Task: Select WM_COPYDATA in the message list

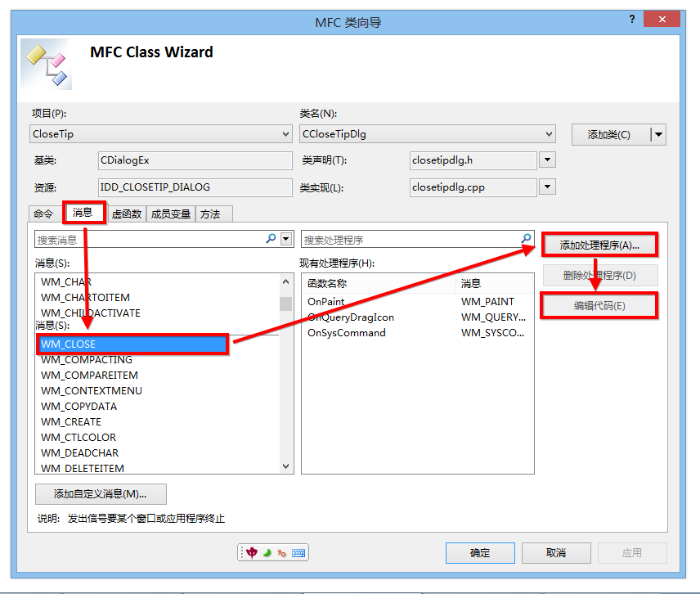Action: click(x=157, y=407)
